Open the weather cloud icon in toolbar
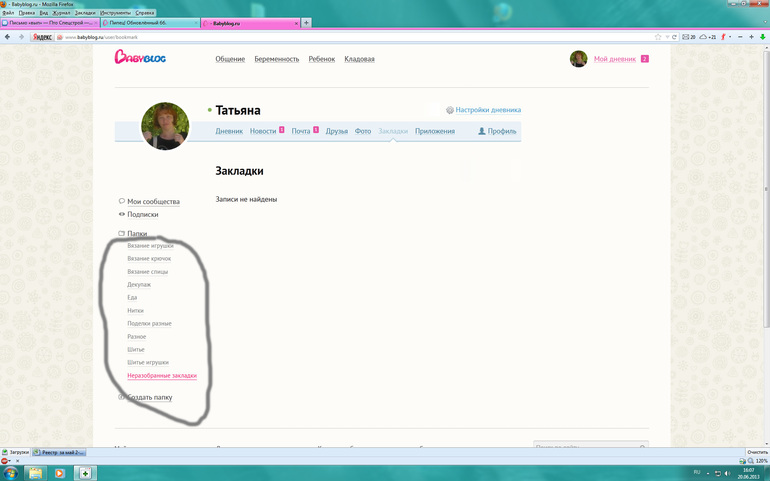 706,37
